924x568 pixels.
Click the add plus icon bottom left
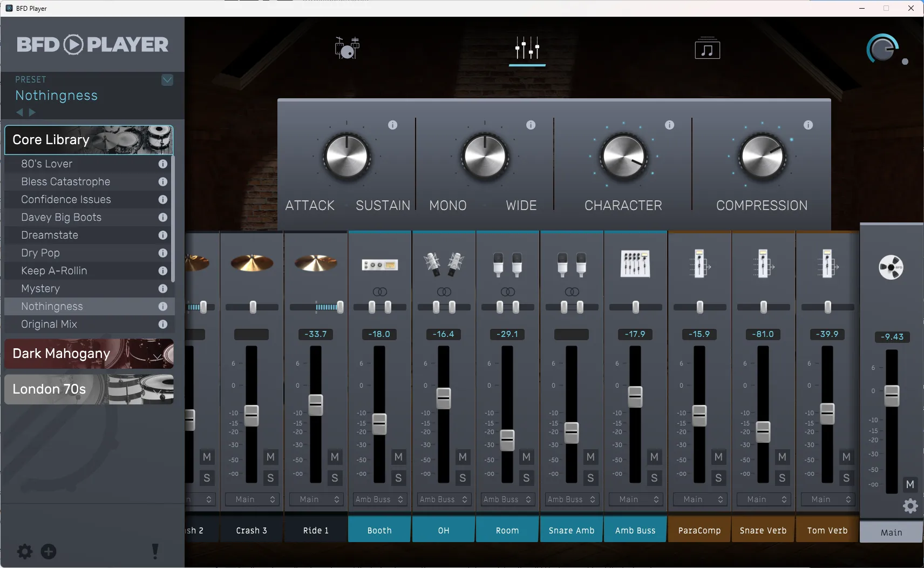[x=49, y=551]
